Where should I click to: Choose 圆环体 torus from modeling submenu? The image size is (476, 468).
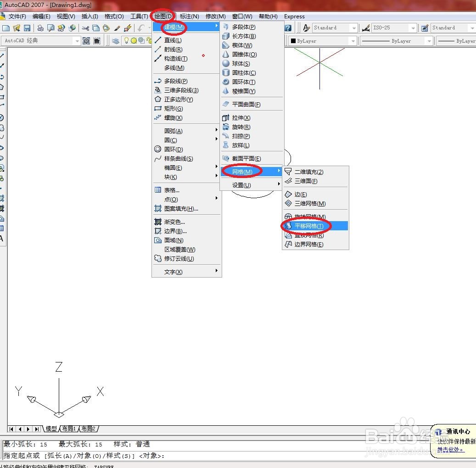(x=252, y=82)
